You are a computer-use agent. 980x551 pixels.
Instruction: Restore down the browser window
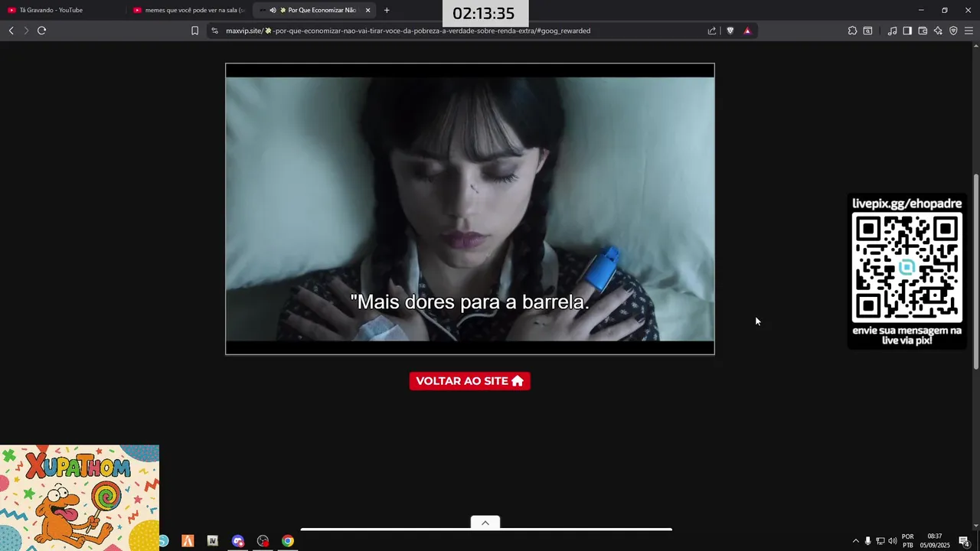point(945,10)
